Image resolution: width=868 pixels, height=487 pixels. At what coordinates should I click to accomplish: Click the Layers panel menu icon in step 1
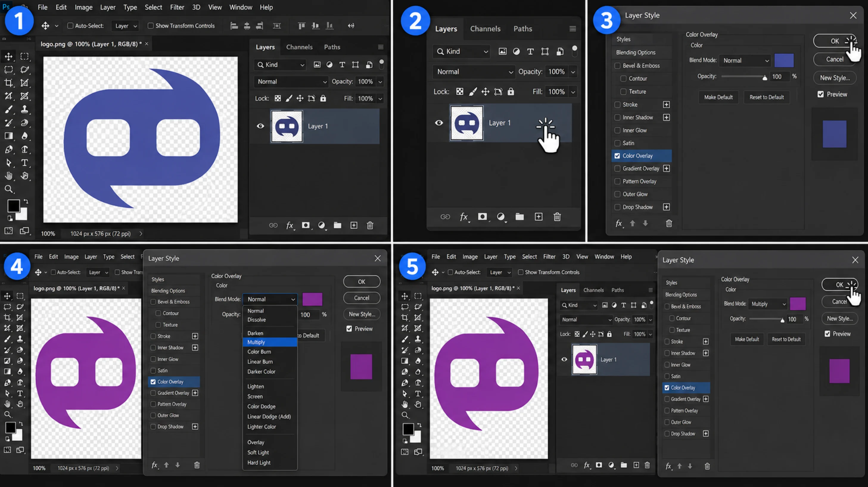(381, 47)
